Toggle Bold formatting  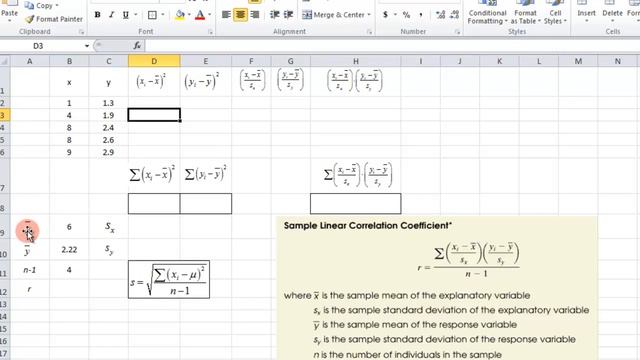click(97, 15)
